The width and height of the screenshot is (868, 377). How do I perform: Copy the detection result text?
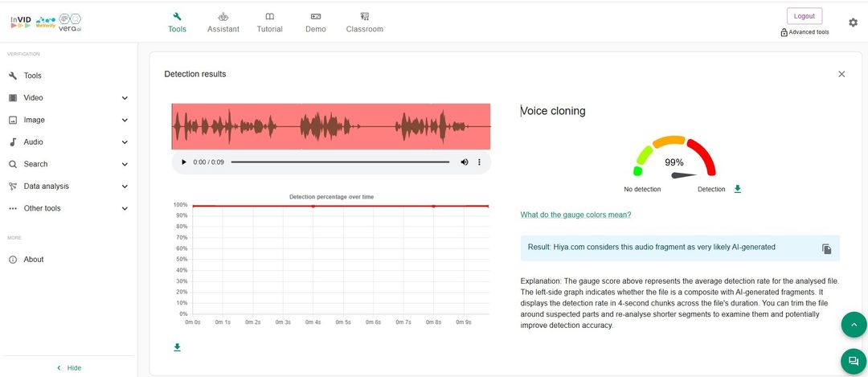coord(826,249)
